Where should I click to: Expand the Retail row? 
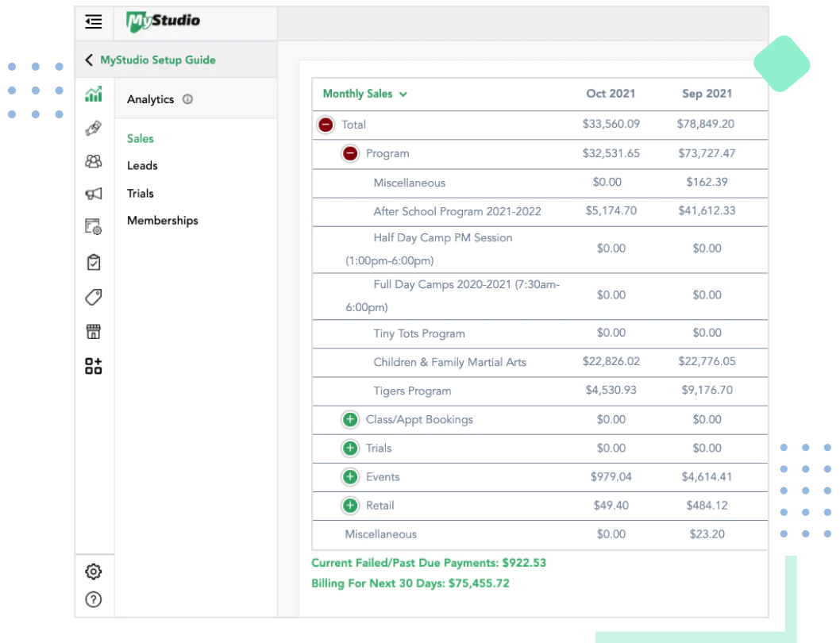[350, 506]
